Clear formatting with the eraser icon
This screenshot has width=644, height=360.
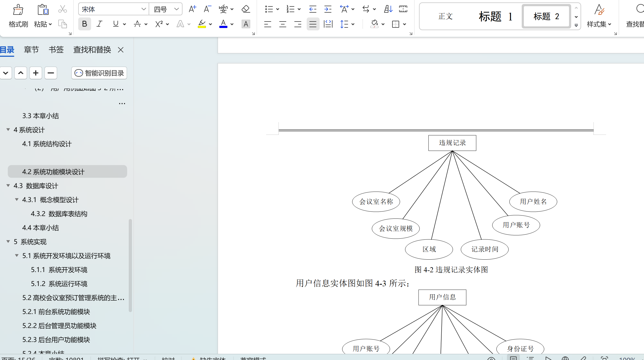click(245, 9)
